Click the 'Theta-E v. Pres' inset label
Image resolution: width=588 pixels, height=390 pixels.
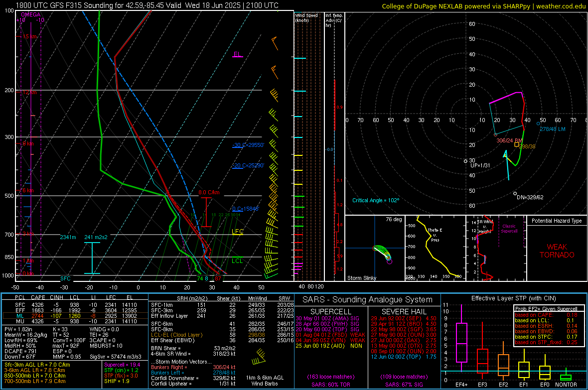point(435,235)
